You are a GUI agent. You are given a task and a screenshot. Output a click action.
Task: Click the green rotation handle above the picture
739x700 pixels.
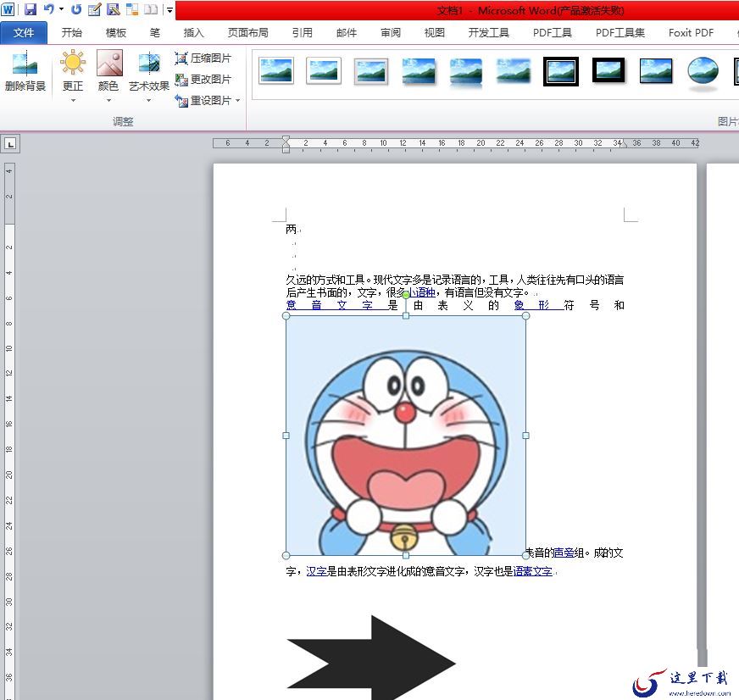point(406,295)
